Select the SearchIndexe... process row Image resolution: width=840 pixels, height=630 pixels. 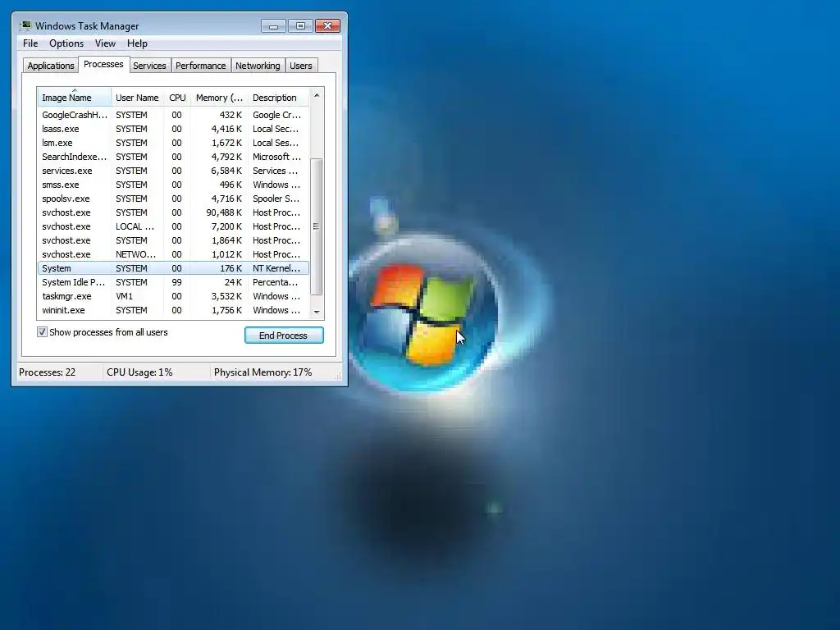click(173, 157)
